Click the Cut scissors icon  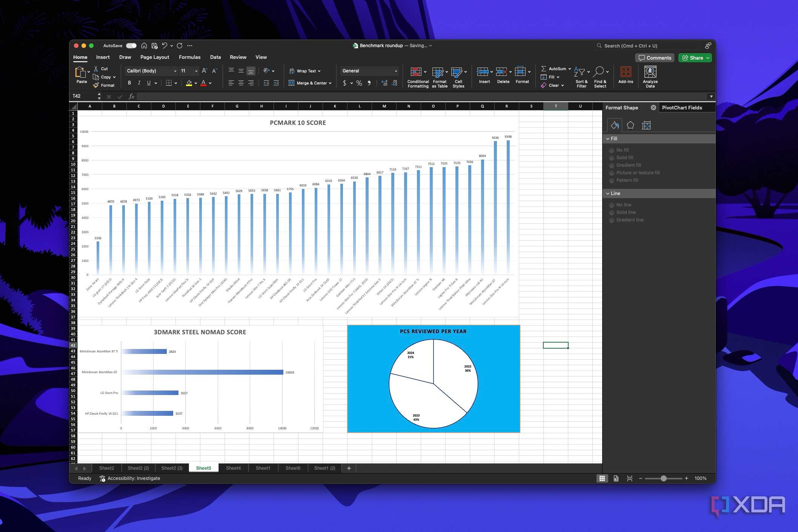[96, 69]
